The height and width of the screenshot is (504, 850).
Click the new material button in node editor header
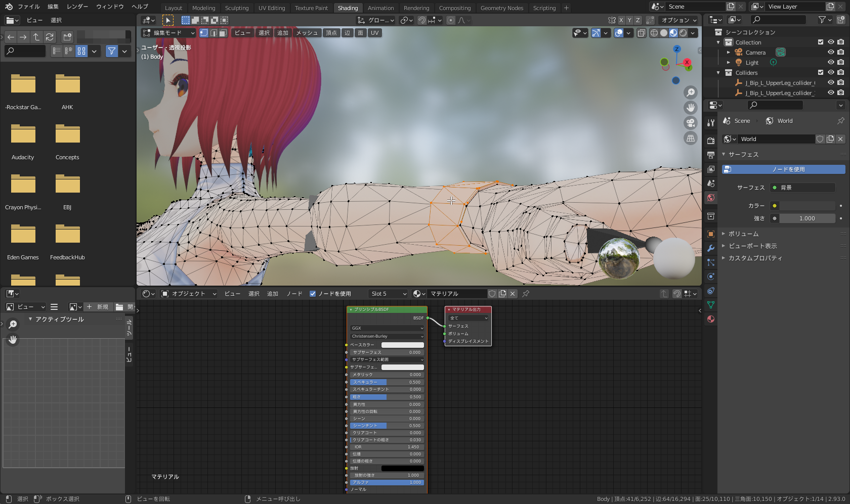502,294
